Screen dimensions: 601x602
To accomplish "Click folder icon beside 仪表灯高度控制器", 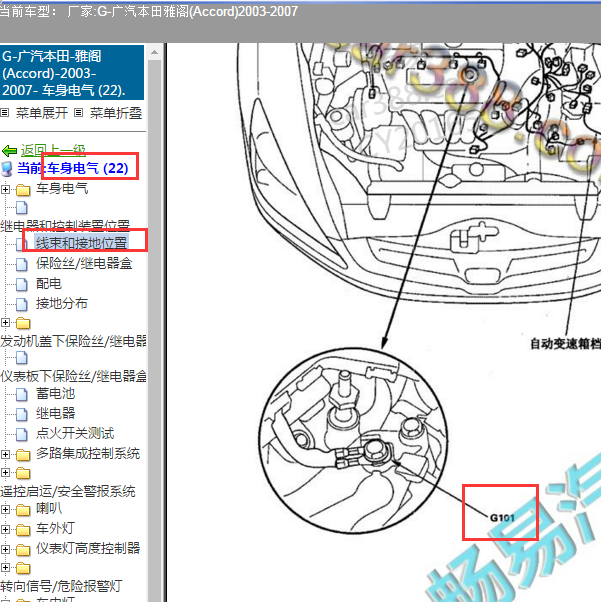I will point(23,550).
